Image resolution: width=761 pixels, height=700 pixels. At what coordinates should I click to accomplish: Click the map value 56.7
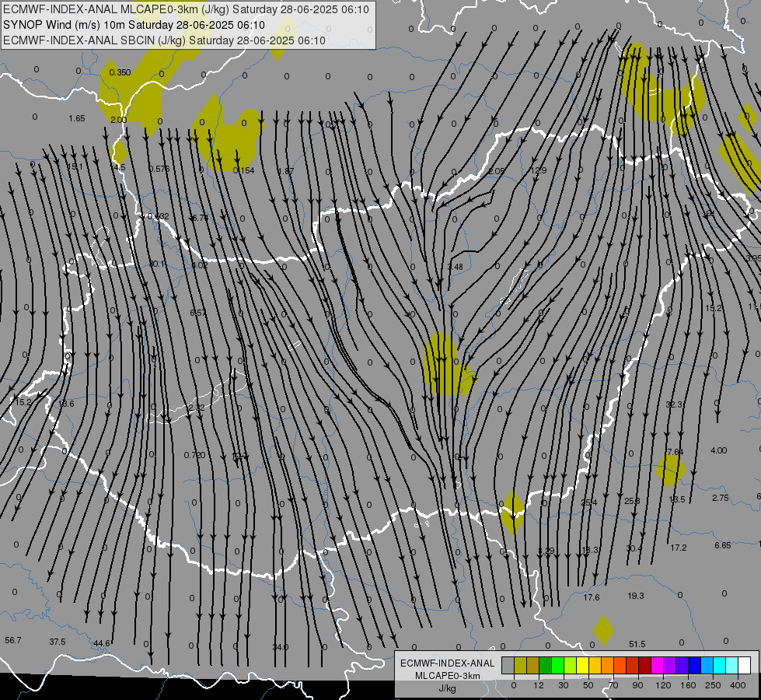[13, 640]
